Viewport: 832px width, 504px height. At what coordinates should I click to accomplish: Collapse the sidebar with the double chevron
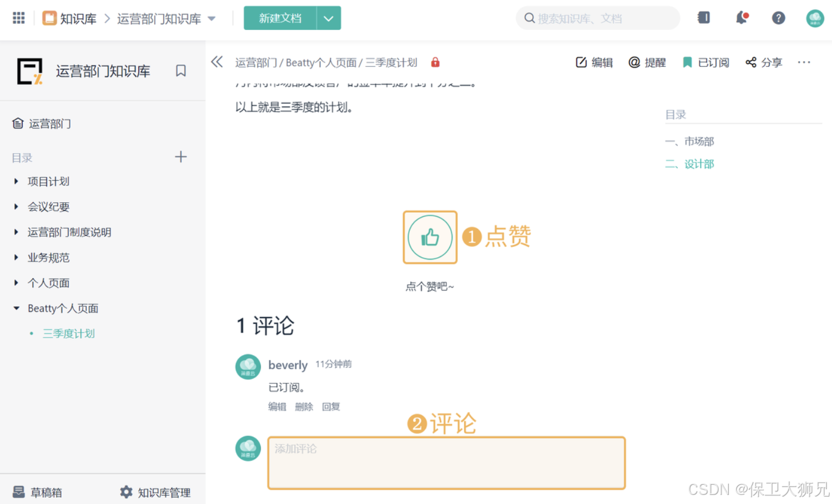pyautogui.click(x=217, y=62)
